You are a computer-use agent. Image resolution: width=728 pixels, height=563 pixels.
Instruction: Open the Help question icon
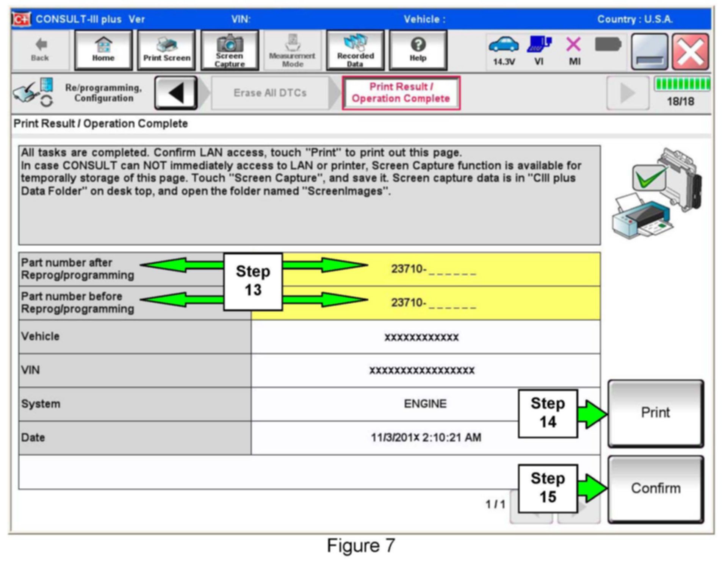[x=418, y=50]
